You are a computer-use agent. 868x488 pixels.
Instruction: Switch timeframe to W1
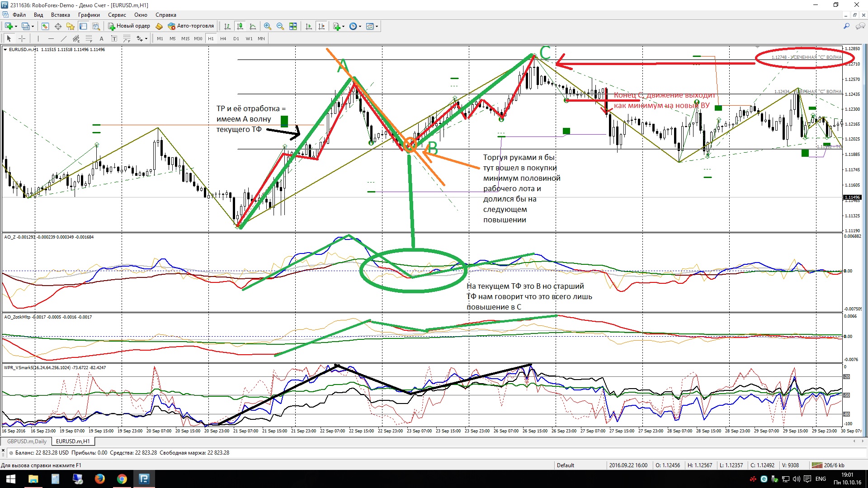pos(249,38)
